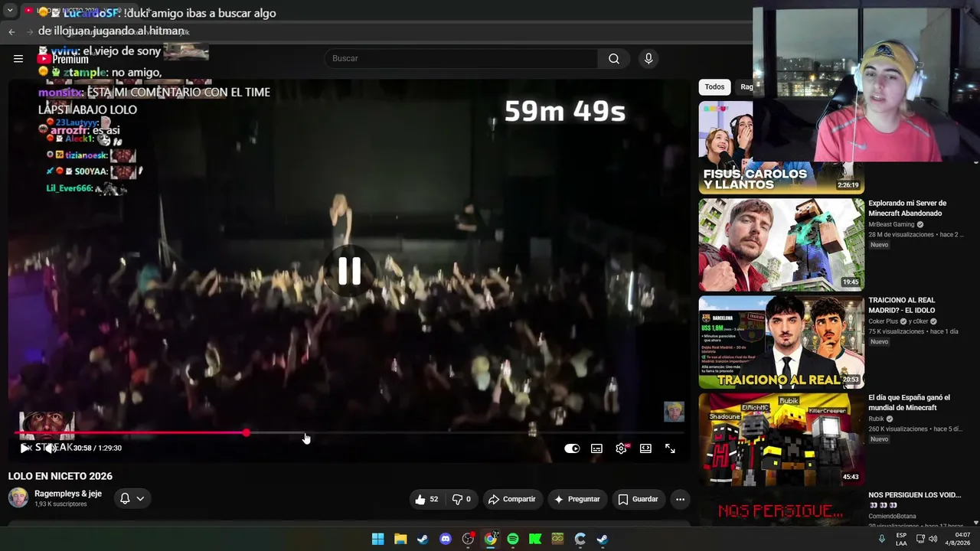Open the Windows Start menu
980x551 pixels.
point(377,539)
